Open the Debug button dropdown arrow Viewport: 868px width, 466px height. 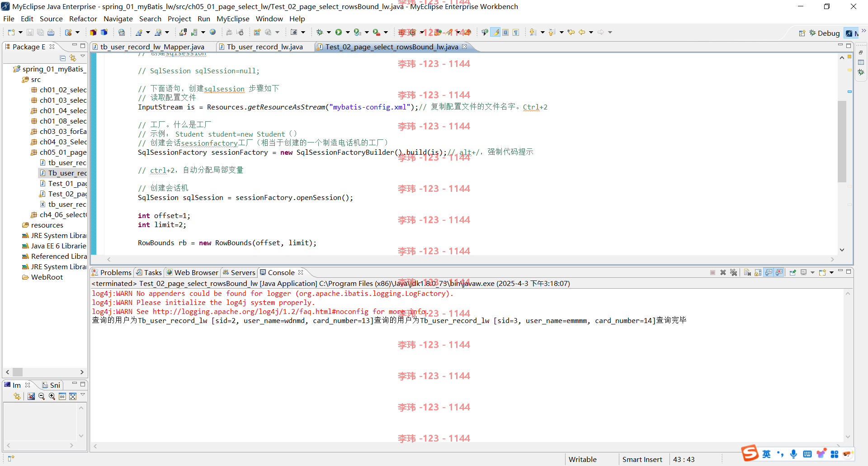pos(329,32)
